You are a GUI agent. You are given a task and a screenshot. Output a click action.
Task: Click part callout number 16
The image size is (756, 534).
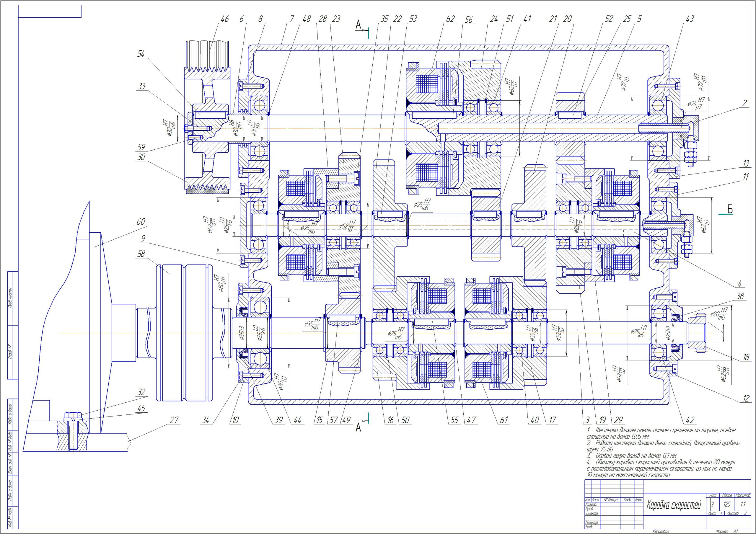(390, 420)
